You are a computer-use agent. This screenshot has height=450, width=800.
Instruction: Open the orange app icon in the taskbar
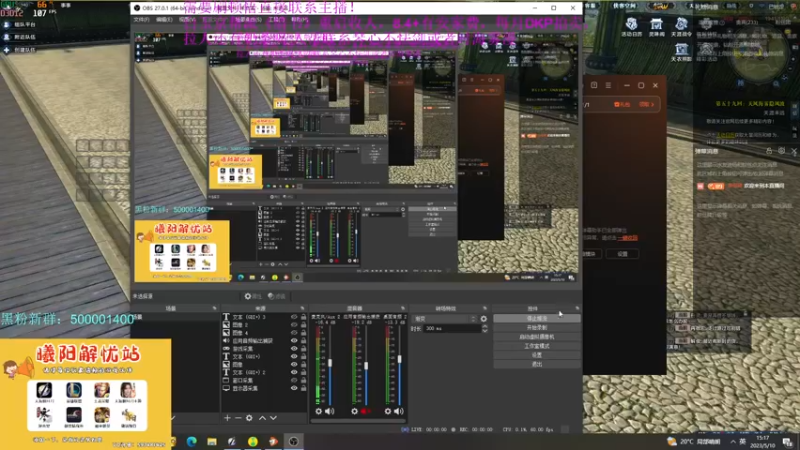pos(273,441)
